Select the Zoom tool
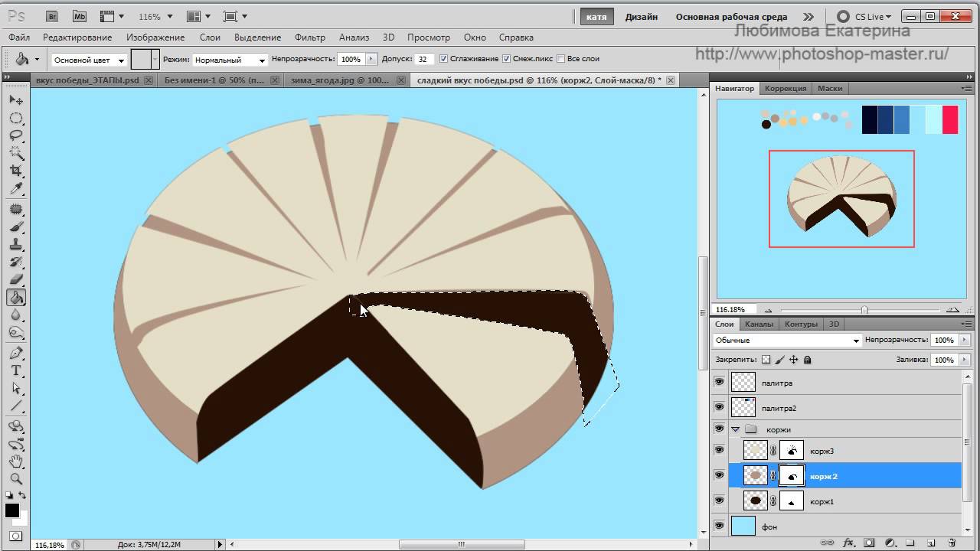The height and width of the screenshot is (551, 980). point(16,479)
